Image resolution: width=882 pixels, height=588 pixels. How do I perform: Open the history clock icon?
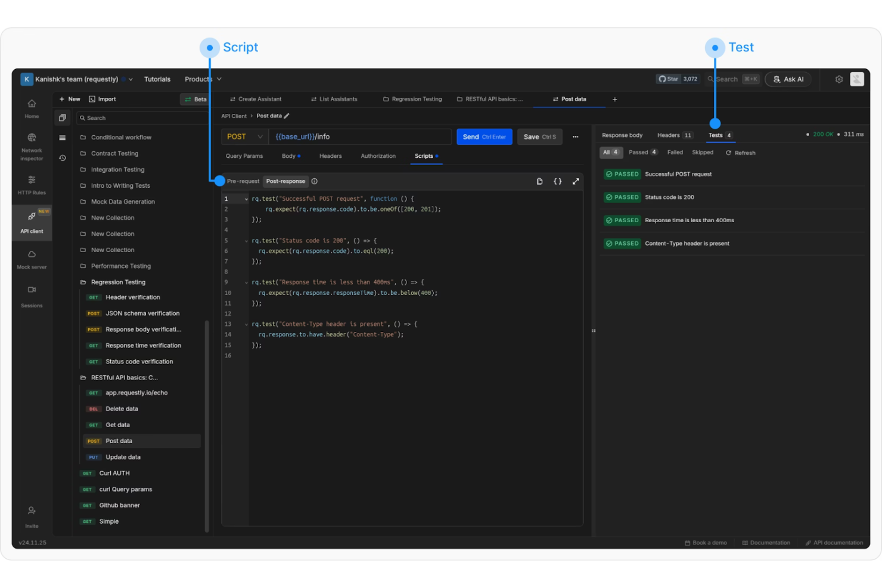tap(63, 158)
